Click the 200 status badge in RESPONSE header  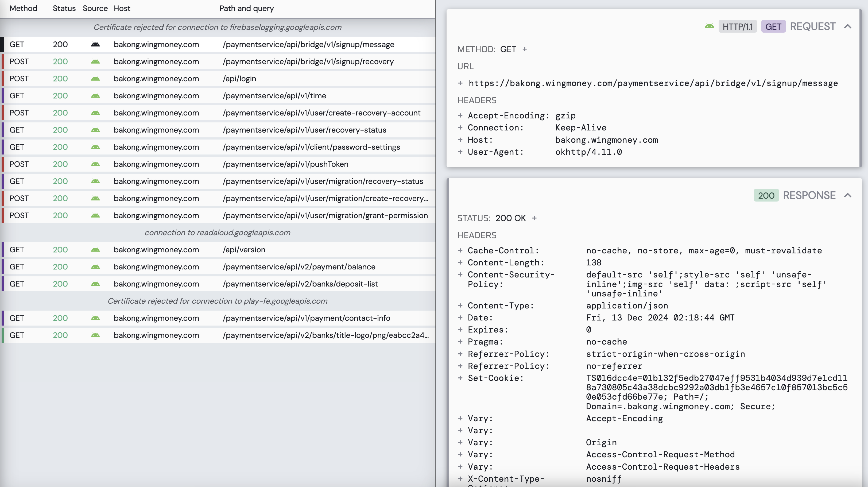766,195
